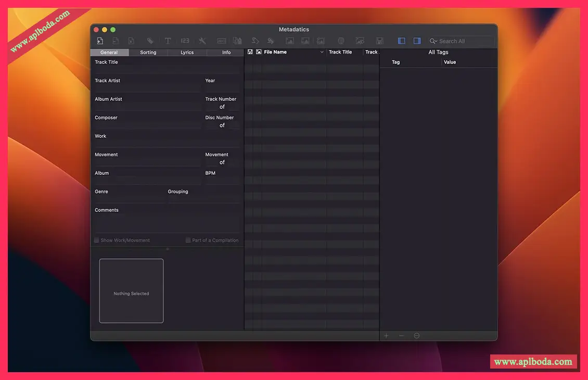
Task: Open the ellipsis menu below All Tags
Action: [x=416, y=336]
